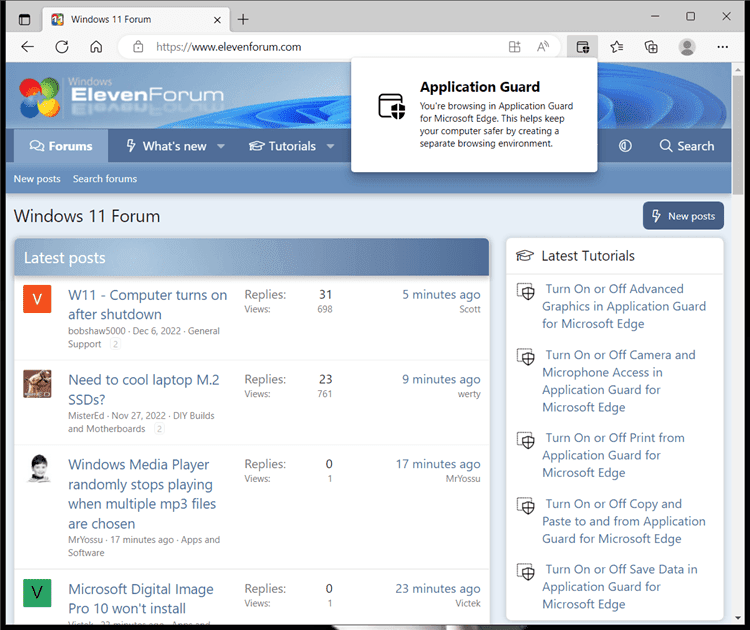
Task: Click the scrollbar down arrow
Action: tap(738, 618)
